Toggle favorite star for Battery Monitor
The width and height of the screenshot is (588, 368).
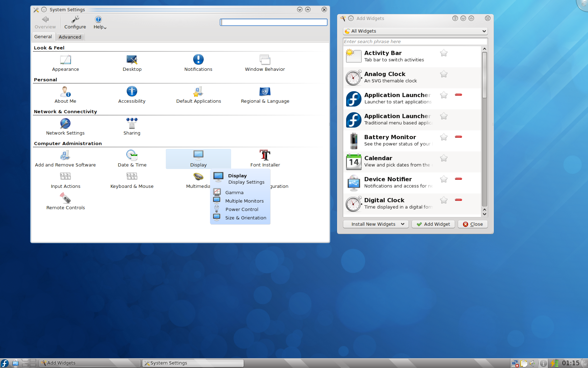tap(444, 137)
